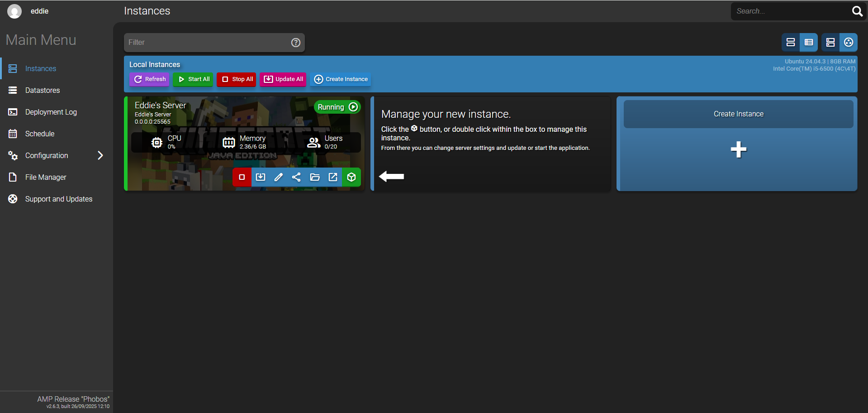The image size is (868, 413).
Task: Click the purple Refresh button
Action: point(150,79)
